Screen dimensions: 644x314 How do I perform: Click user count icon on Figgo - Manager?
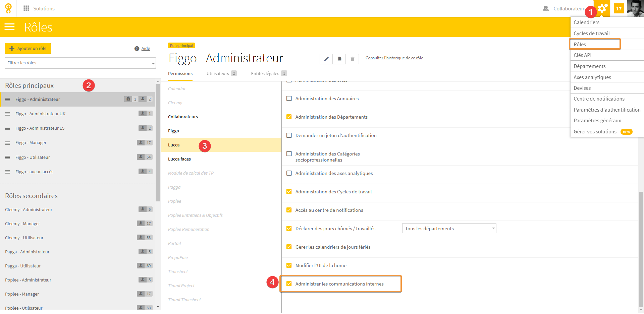(x=141, y=142)
